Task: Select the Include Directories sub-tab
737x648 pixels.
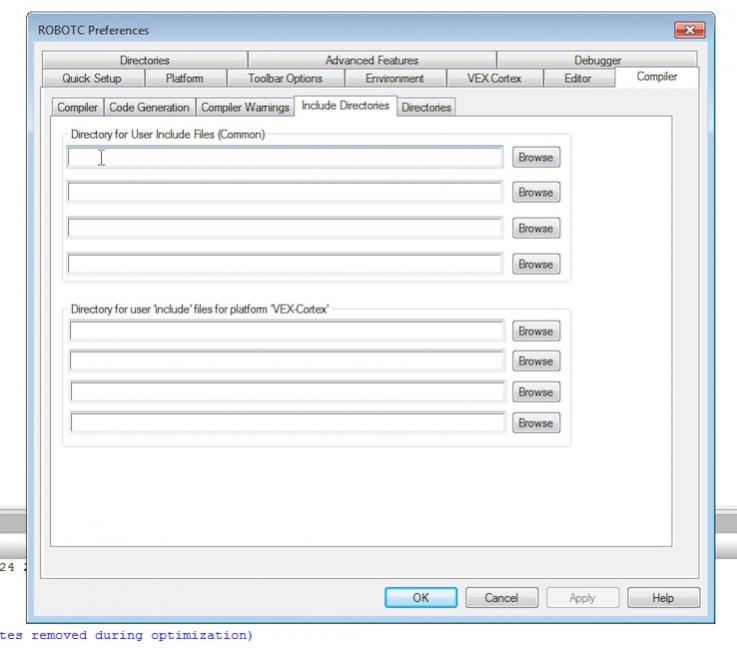Action: (345, 105)
